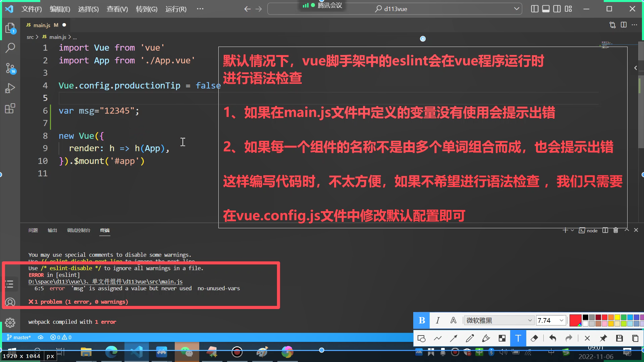The height and width of the screenshot is (362, 644).
Task: Open Source Control view with 16 badge
Action: coord(10,68)
